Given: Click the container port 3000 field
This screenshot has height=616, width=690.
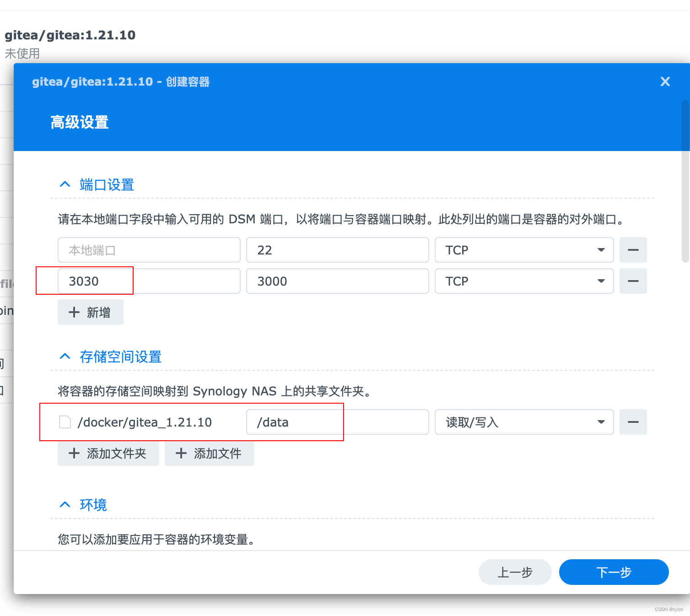Looking at the screenshot, I should [x=338, y=281].
